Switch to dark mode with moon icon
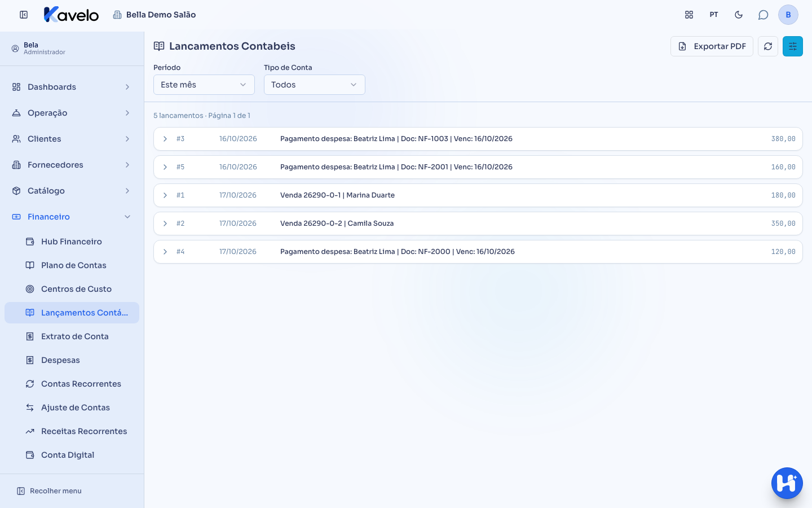Image resolution: width=812 pixels, height=508 pixels. click(x=739, y=15)
